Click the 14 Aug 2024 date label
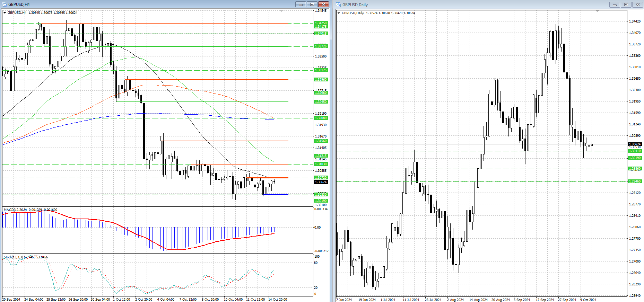This screenshot has height=302, width=644. (x=478, y=300)
